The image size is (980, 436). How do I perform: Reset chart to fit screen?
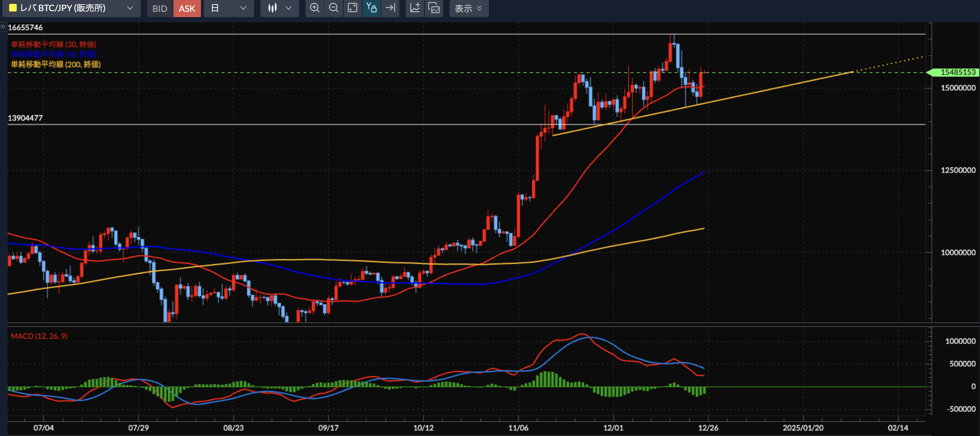pos(353,8)
